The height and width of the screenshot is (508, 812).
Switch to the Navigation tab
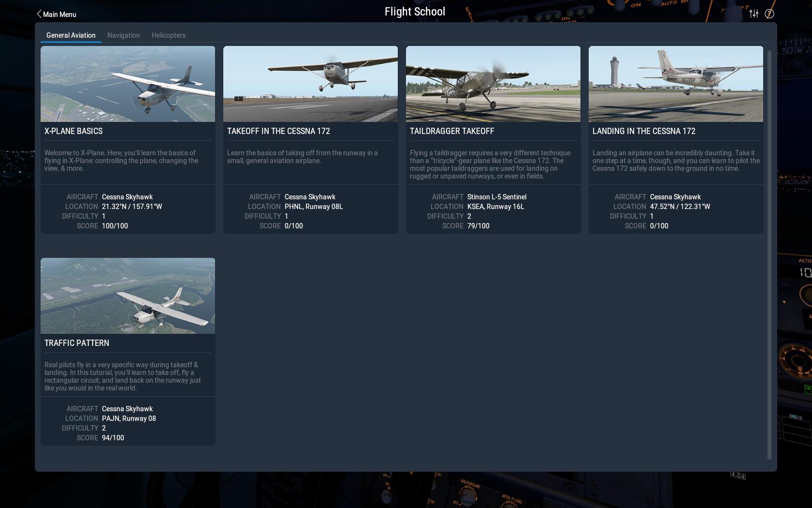point(124,35)
